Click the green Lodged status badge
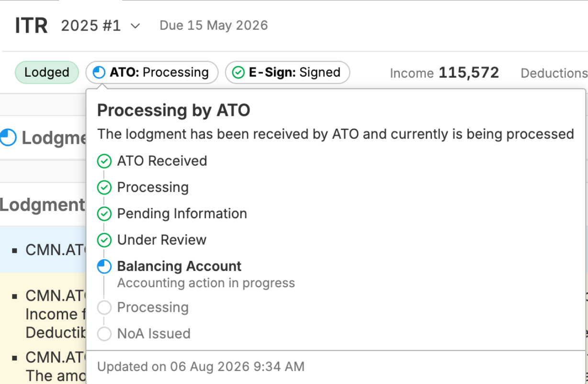Viewport: 588px width, 384px height. point(46,73)
